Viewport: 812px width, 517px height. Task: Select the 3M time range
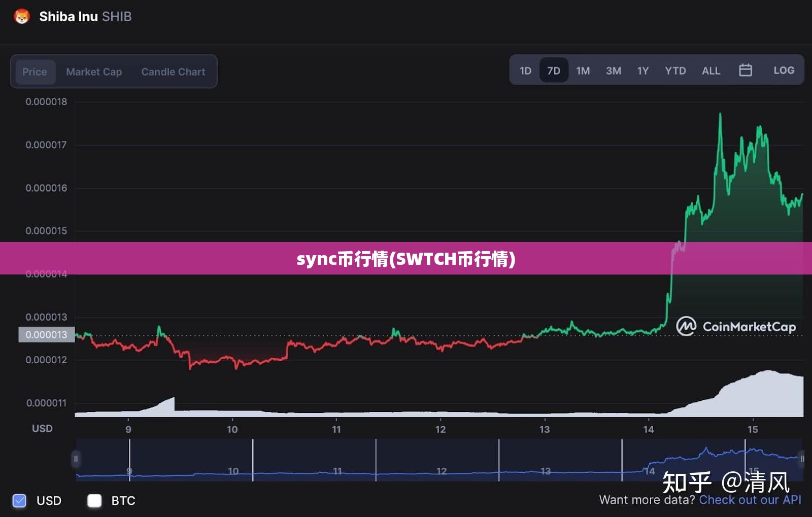click(613, 71)
